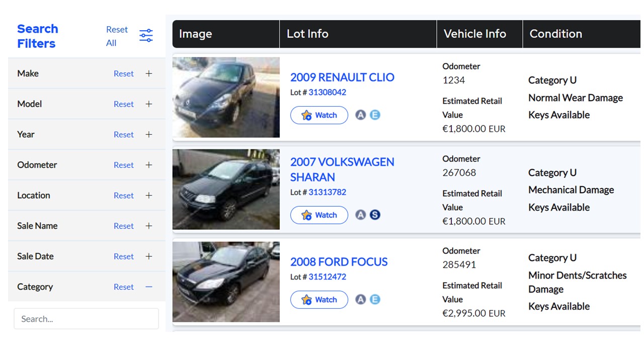
Task: Open the 2007 VOLKSWAGEN SHARAN listing
Action: (x=342, y=169)
